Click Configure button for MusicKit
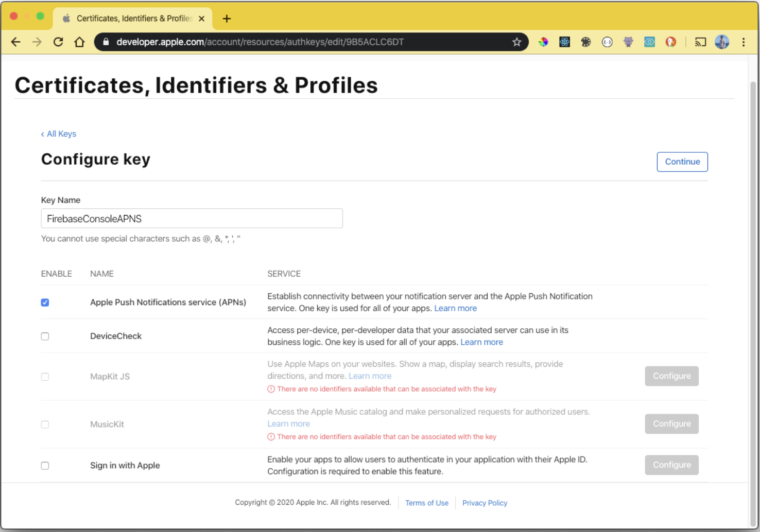Viewport: 760px width, 532px height. [671, 424]
